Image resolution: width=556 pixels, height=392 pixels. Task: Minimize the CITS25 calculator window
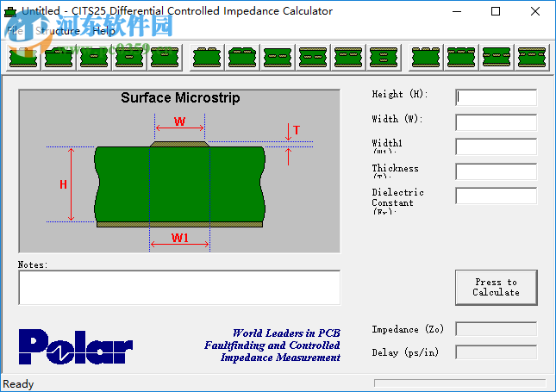point(457,12)
